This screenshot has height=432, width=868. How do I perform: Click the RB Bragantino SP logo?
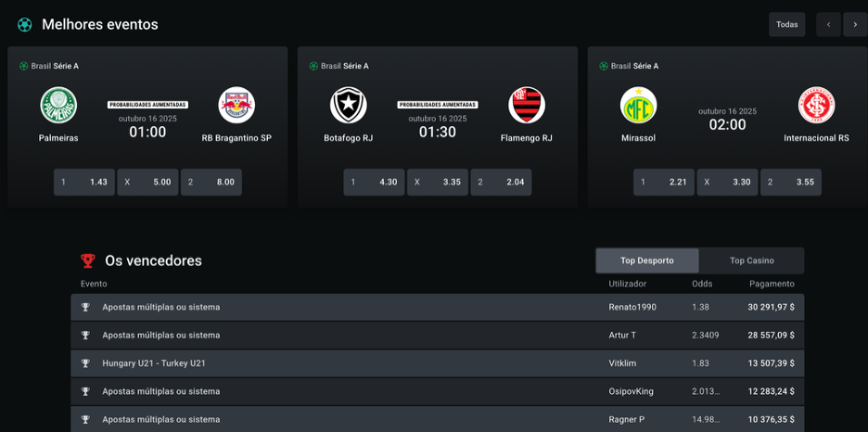click(236, 106)
